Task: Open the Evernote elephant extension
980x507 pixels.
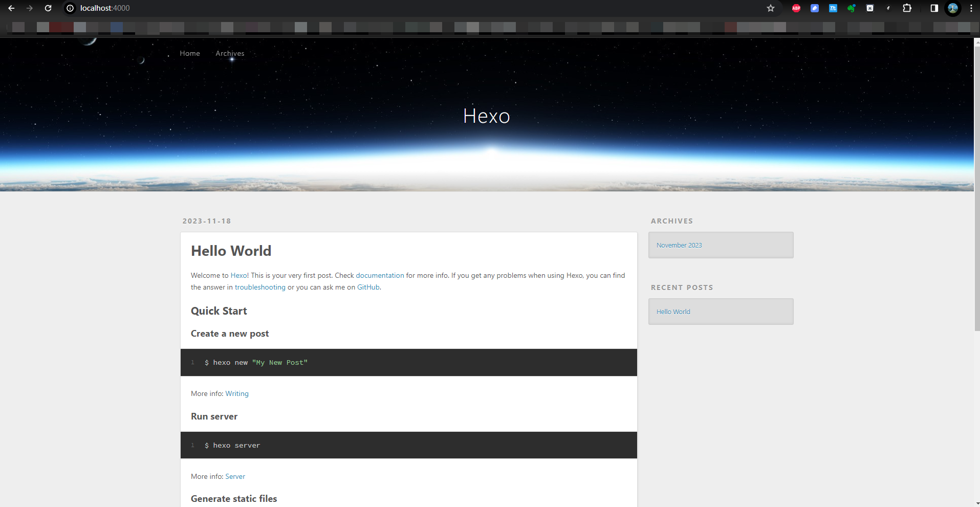Action: [852, 8]
